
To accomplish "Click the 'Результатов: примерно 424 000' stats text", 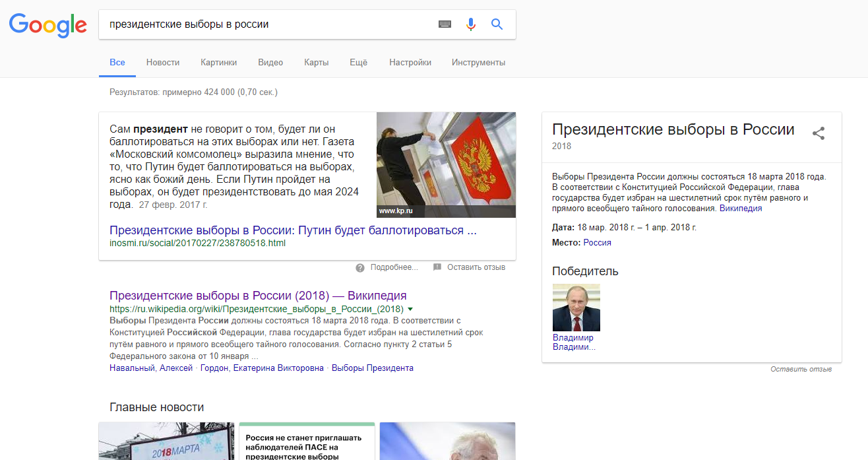I will pos(193,92).
